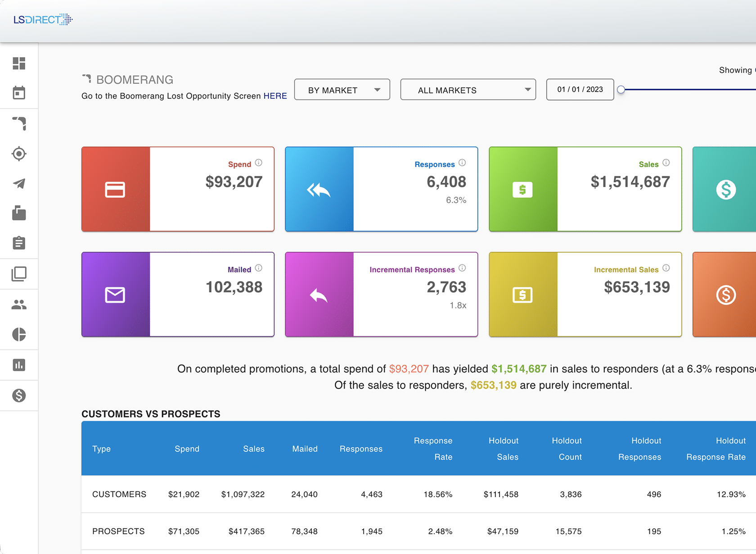Open the clipboard sidebar icon
This screenshot has height=554, width=756.
click(19, 243)
